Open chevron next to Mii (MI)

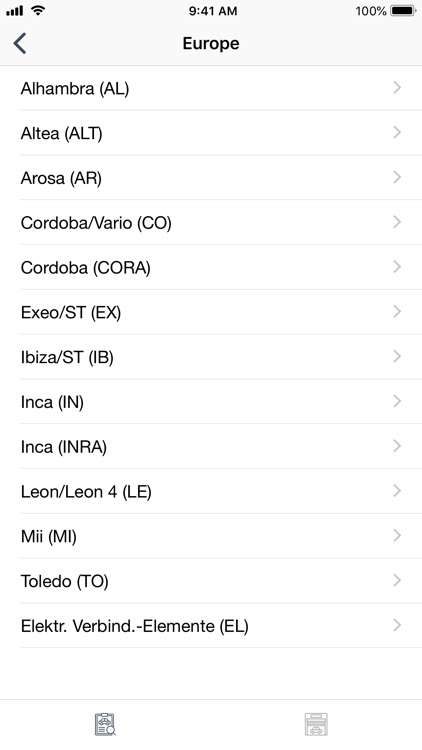coord(397,536)
